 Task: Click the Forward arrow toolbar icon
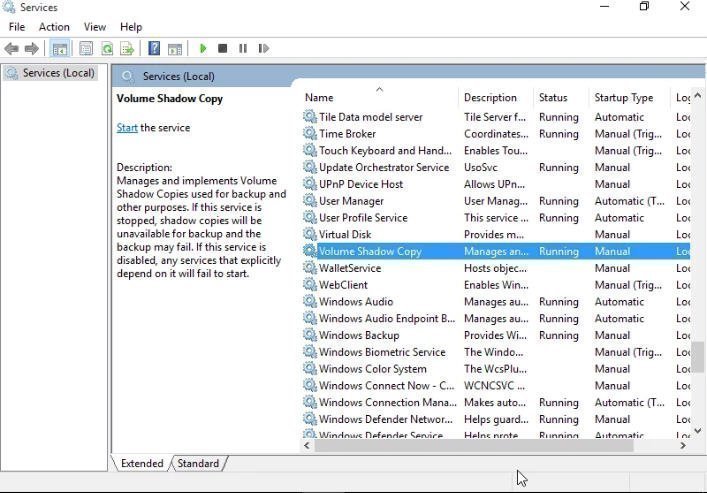[32, 48]
